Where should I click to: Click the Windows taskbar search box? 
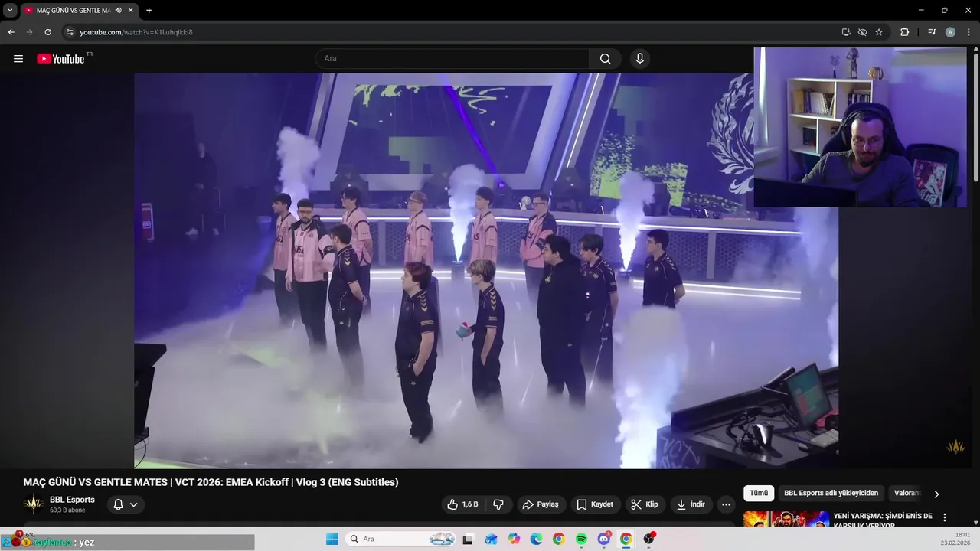point(401,539)
